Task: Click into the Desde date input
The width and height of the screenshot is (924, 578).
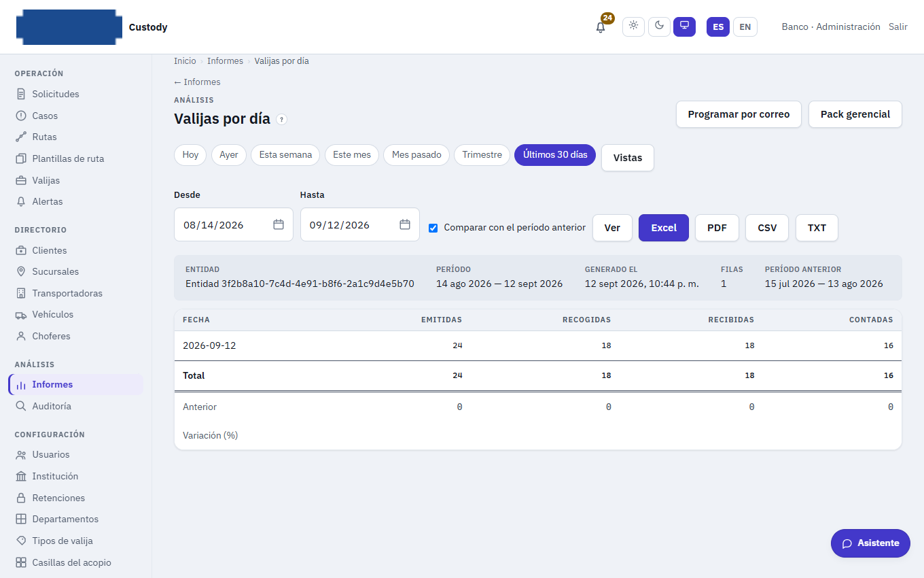Action: 234,224
